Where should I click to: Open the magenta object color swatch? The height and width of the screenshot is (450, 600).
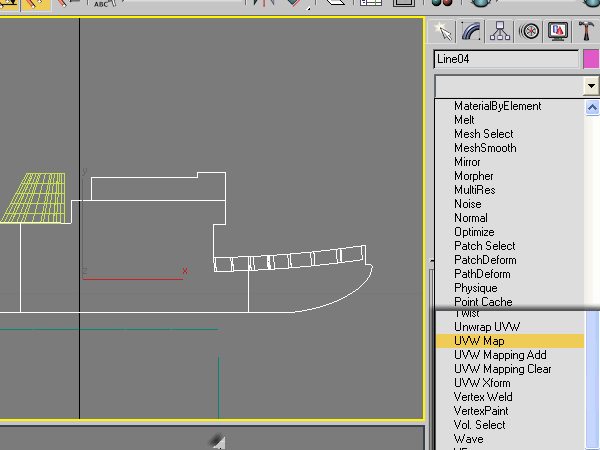click(592, 59)
